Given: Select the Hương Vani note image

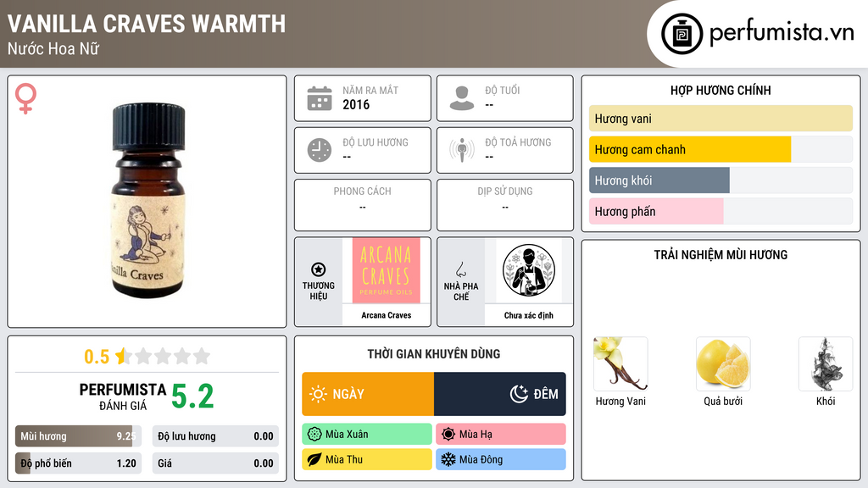Looking at the screenshot, I should coord(620,363).
